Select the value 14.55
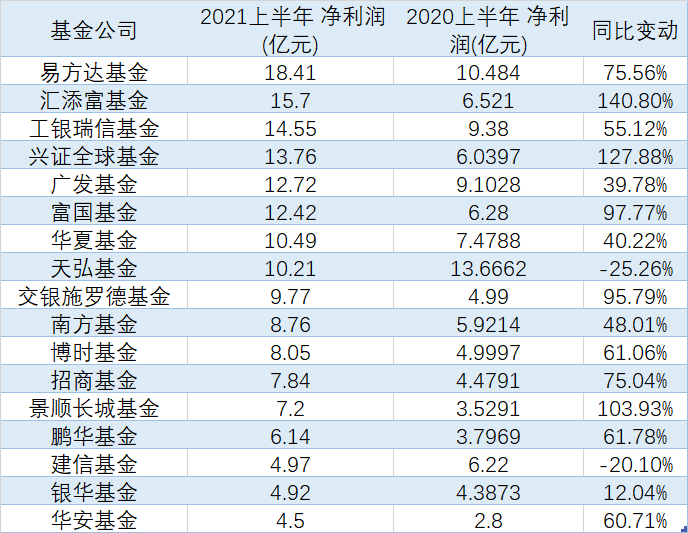688x533 pixels. (x=290, y=129)
